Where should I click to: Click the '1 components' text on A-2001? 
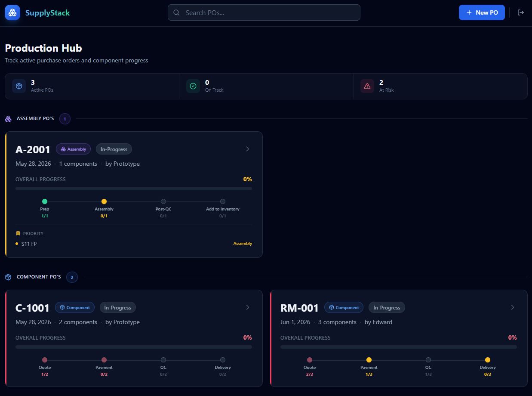(78, 164)
